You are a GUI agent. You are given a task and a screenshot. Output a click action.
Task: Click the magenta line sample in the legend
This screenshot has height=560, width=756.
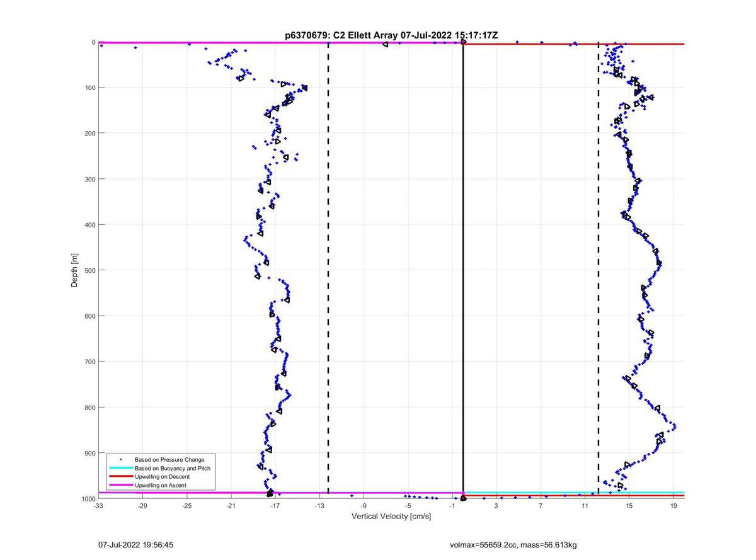pos(120,486)
